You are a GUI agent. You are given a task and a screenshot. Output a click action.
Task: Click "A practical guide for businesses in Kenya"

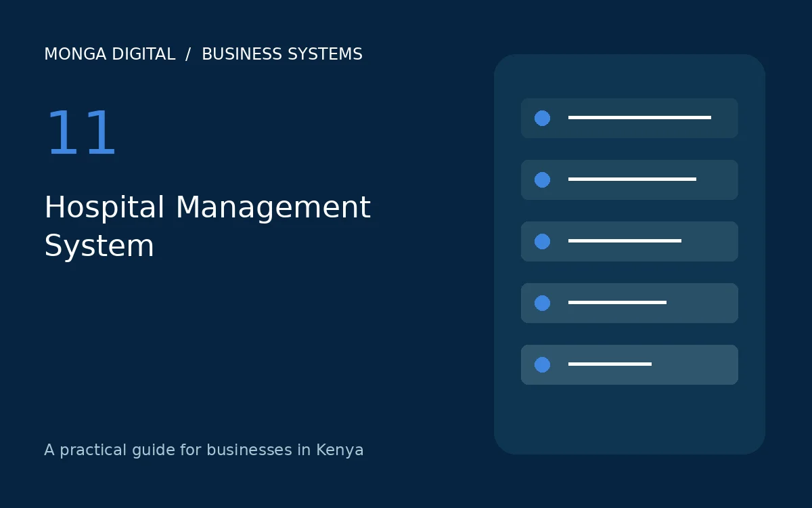pos(204,450)
